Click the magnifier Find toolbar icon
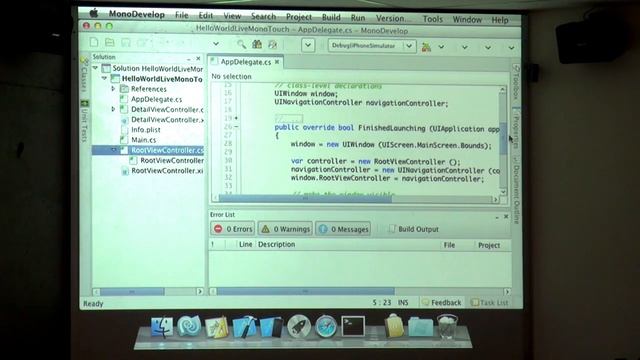Screen dimensions: 640x360 pos(241,44)
